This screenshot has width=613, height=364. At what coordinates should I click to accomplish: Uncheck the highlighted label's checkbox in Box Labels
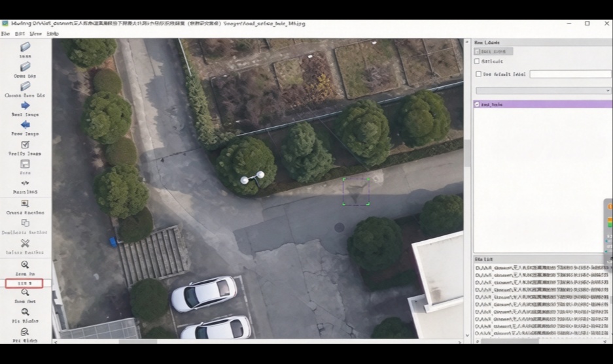(x=477, y=105)
